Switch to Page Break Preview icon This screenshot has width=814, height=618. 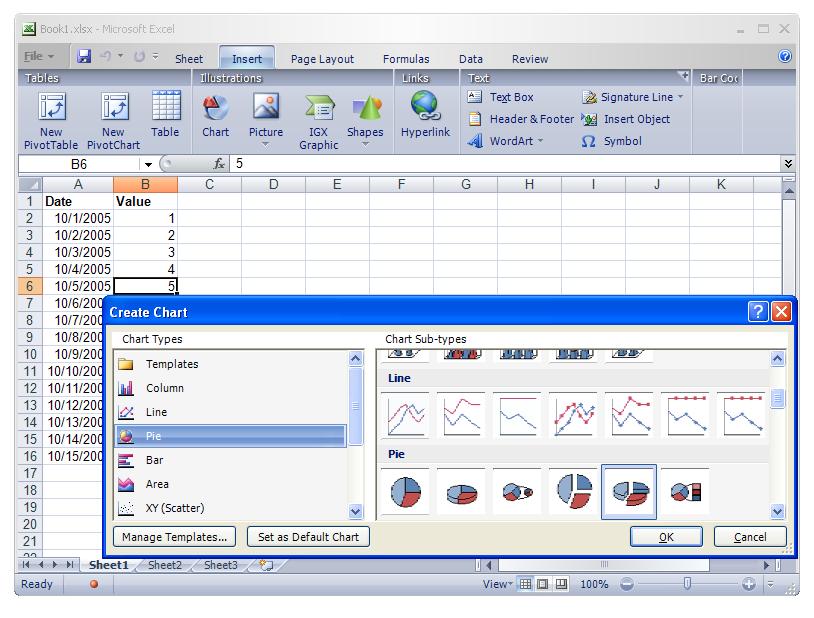pos(561,584)
